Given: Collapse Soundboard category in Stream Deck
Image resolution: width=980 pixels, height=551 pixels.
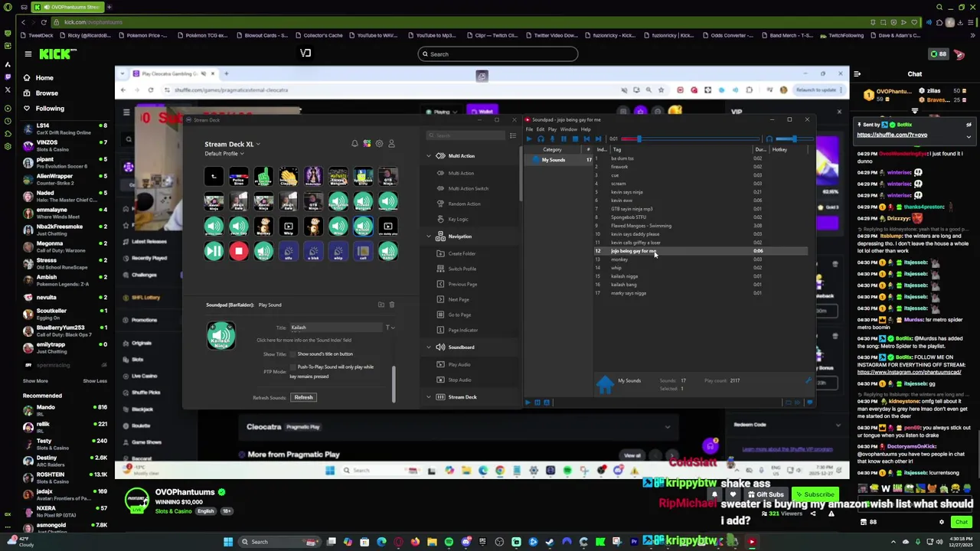Looking at the screenshot, I should point(429,347).
